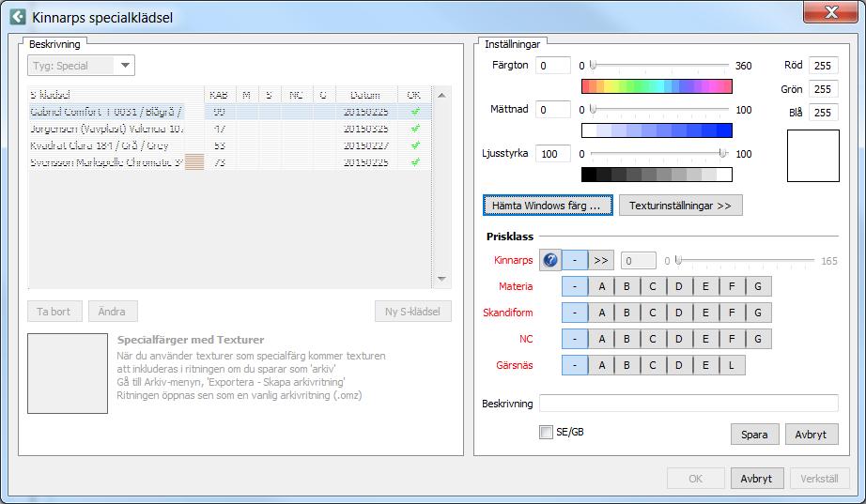Click the Kinnarps price slider with max 165
866x504 pixels.
click(x=746, y=261)
